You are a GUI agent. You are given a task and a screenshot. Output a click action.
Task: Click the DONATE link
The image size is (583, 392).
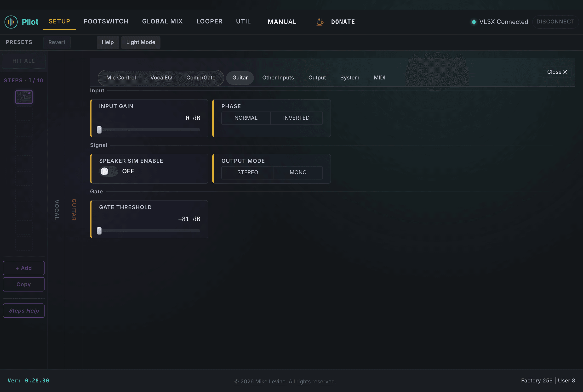point(343,22)
